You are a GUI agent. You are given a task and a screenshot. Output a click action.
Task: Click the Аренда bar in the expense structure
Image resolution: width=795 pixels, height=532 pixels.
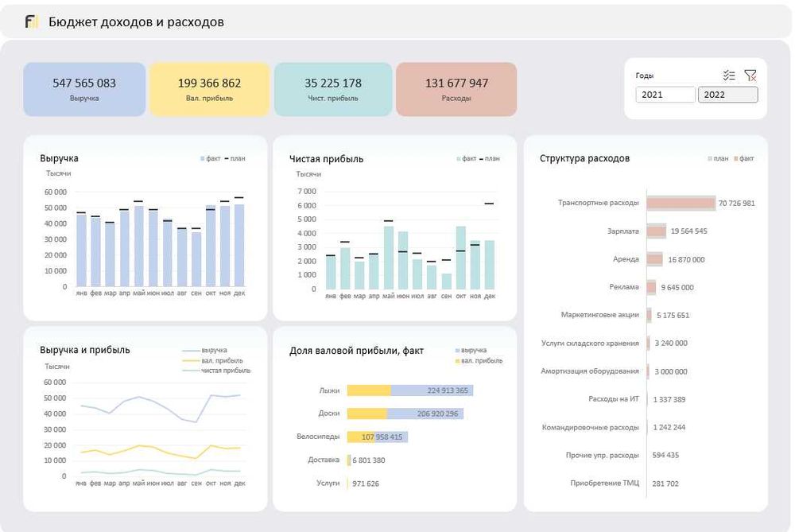[x=654, y=259]
